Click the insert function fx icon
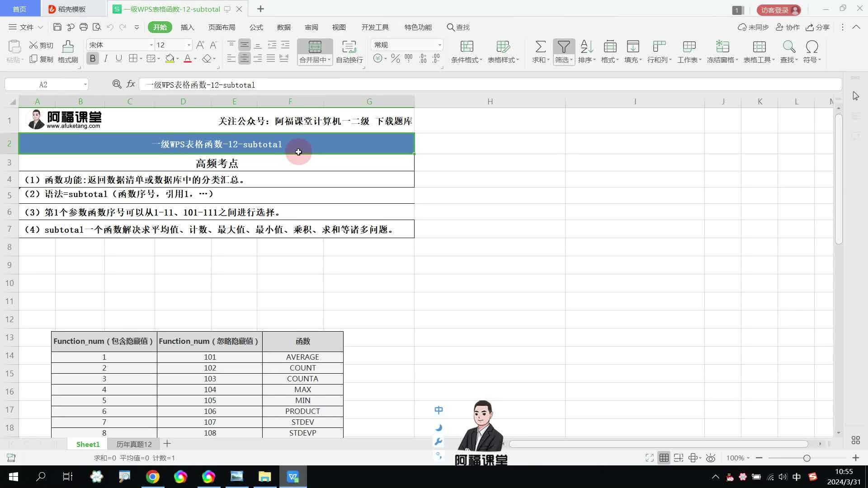The height and width of the screenshot is (488, 868). (131, 84)
